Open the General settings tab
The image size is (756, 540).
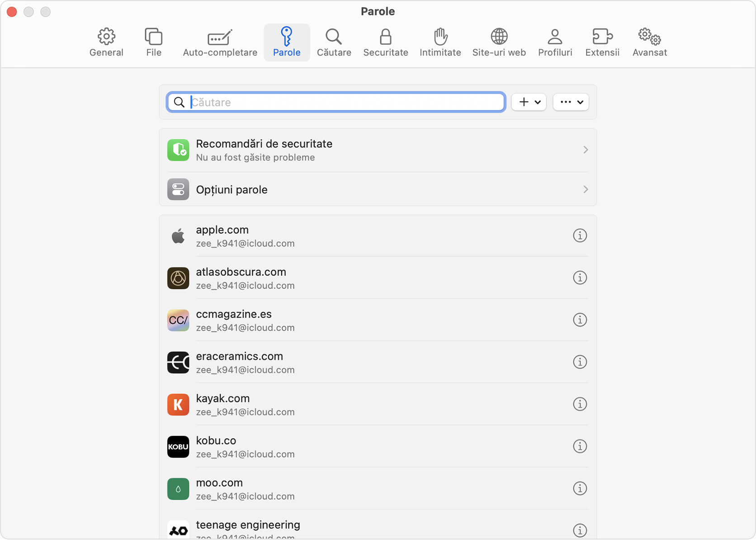[106, 43]
